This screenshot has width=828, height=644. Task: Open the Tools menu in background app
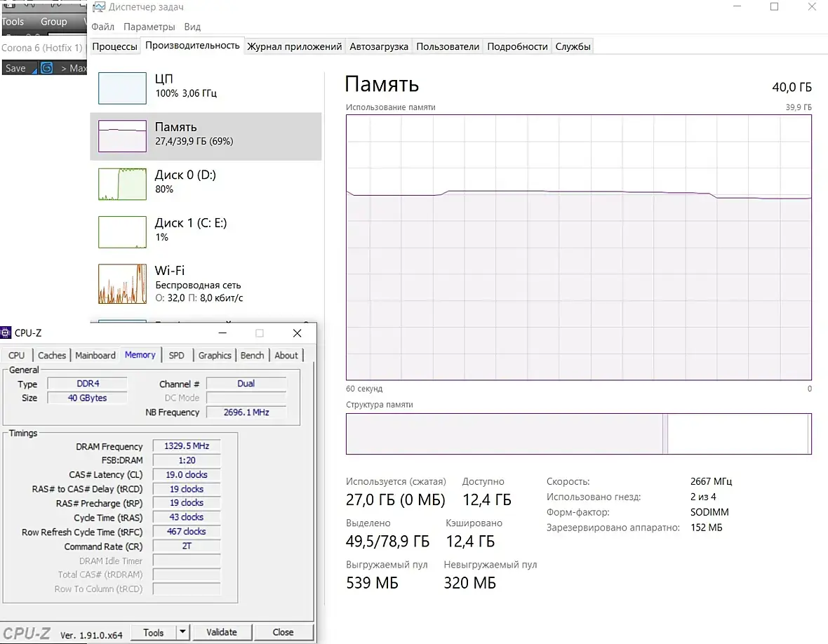click(x=13, y=22)
